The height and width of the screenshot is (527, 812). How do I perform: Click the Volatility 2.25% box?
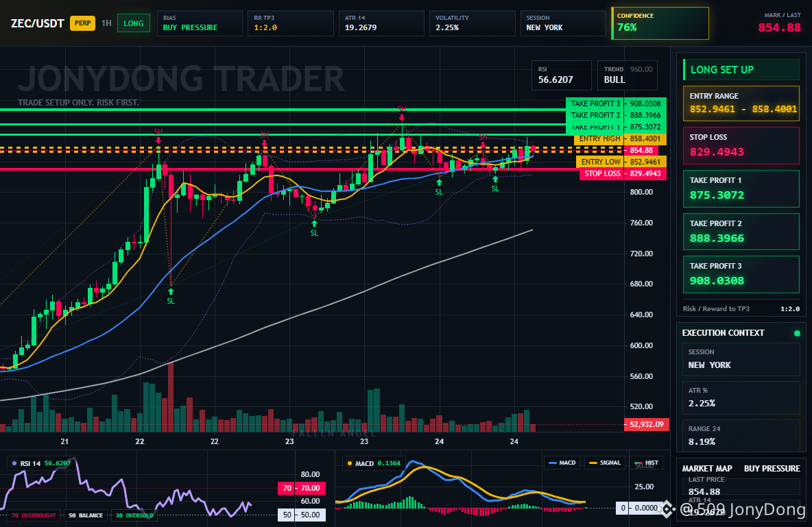472,23
